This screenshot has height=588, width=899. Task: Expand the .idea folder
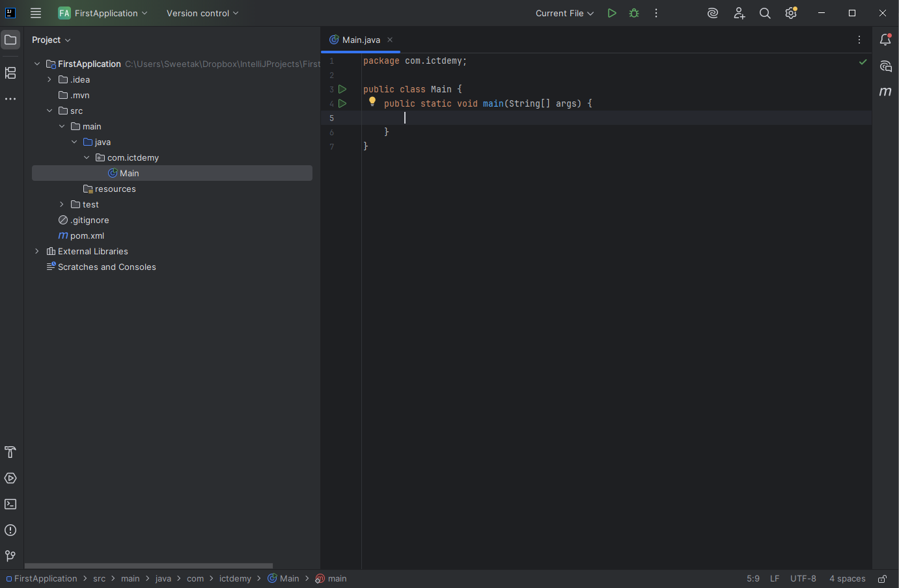click(49, 79)
